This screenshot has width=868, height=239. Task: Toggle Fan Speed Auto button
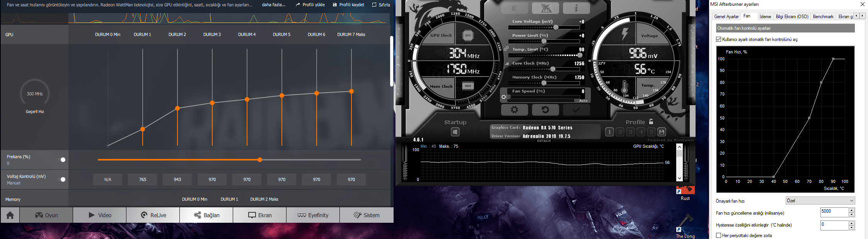pyautogui.click(x=583, y=101)
